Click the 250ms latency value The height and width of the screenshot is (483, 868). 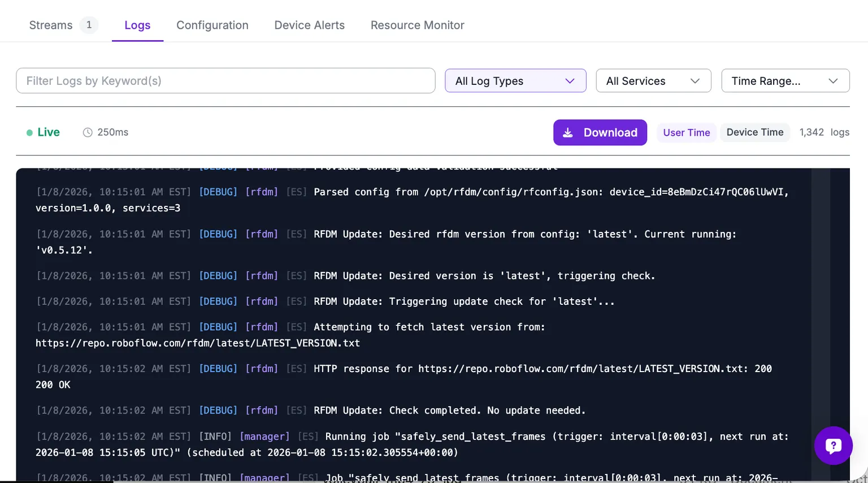[x=113, y=132]
